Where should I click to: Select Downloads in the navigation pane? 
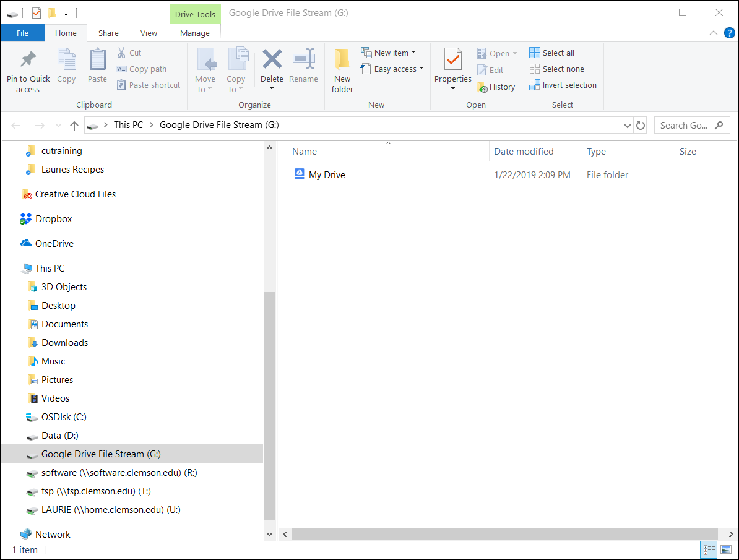[64, 343]
